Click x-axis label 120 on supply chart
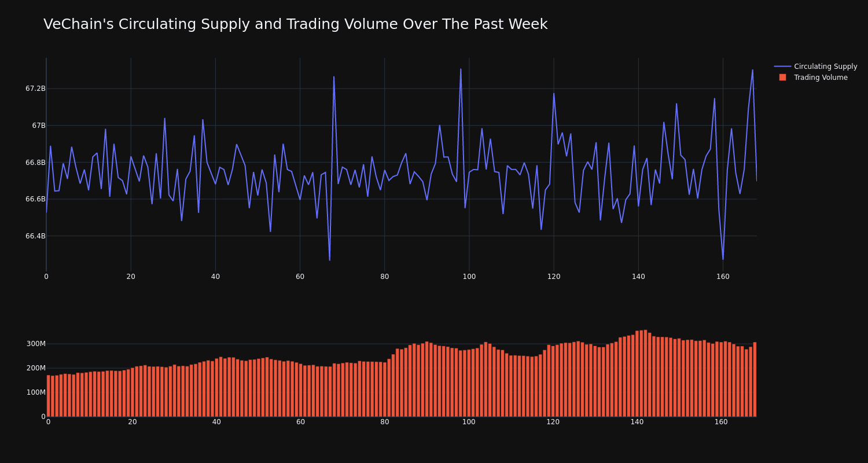Viewport: 868px width, 463px height. click(554, 277)
